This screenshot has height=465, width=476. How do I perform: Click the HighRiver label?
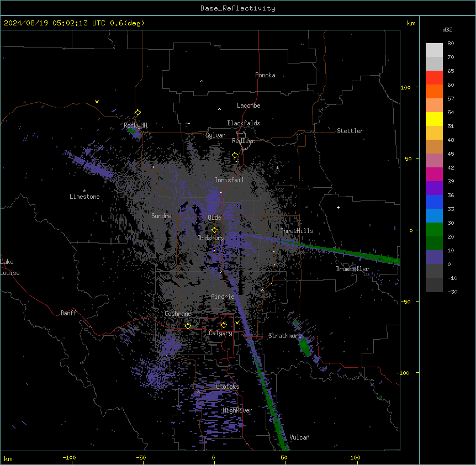point(237,410)
